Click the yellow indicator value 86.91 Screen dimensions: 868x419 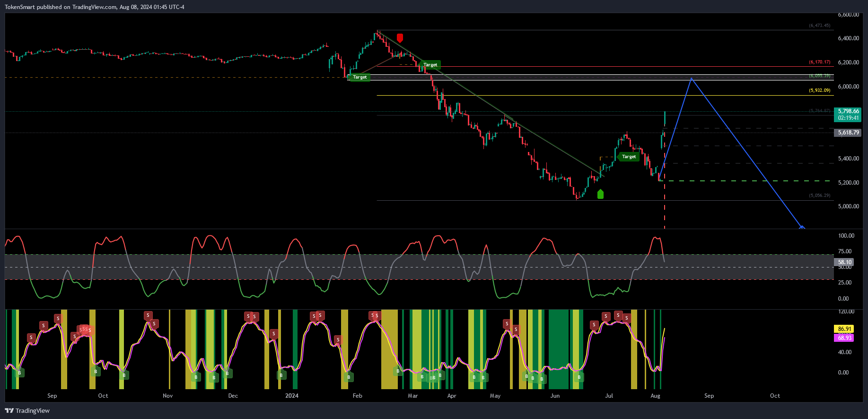(x=844, y=329)
